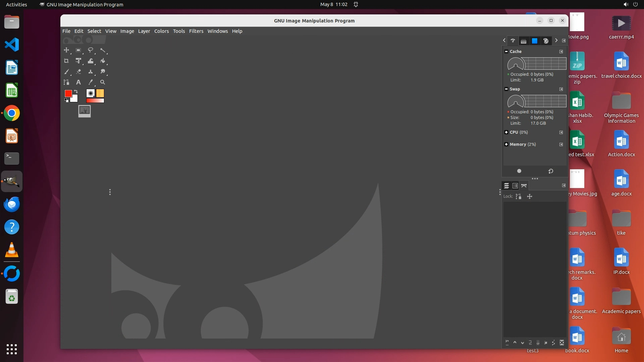Expand the CPU group in dashboard

506,132
